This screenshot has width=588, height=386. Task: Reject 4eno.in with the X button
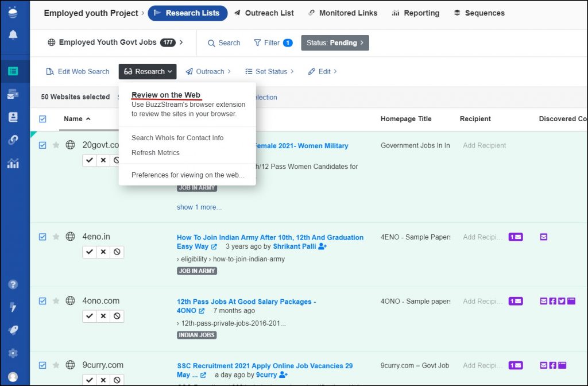tap(103, 252)
